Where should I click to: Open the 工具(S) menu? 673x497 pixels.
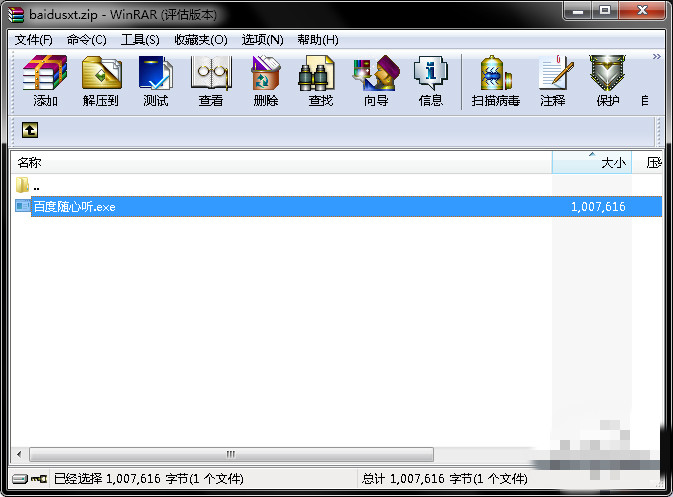tap(140, 40)
